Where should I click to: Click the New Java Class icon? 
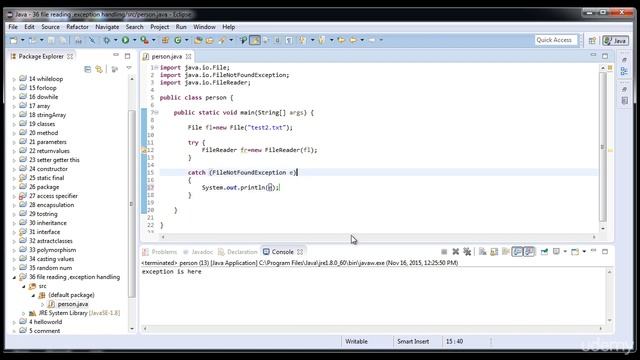[178, 40]
